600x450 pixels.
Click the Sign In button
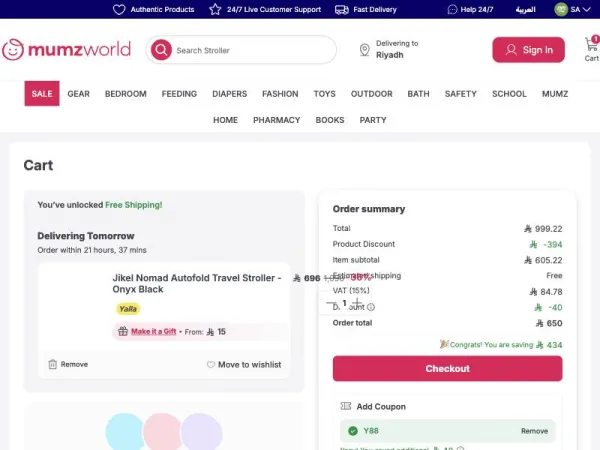click(x=528, y=50)
